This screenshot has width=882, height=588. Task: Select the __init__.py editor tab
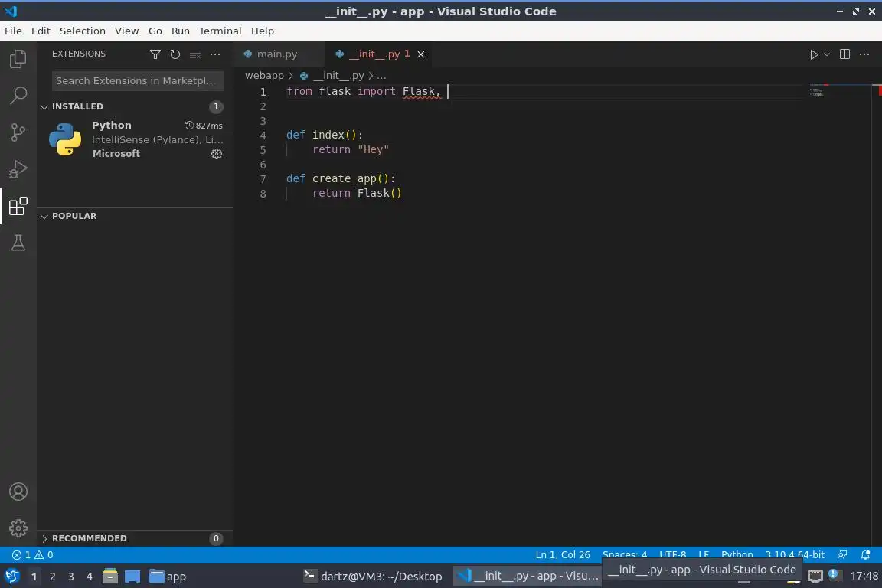[x=378, y=54]
